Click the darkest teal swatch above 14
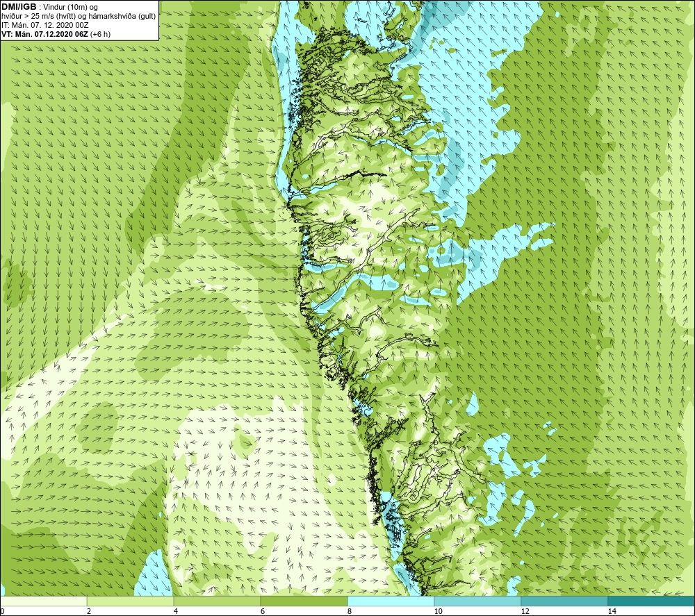This screenshot has height=616, width=695. click(x=652, y=601)
